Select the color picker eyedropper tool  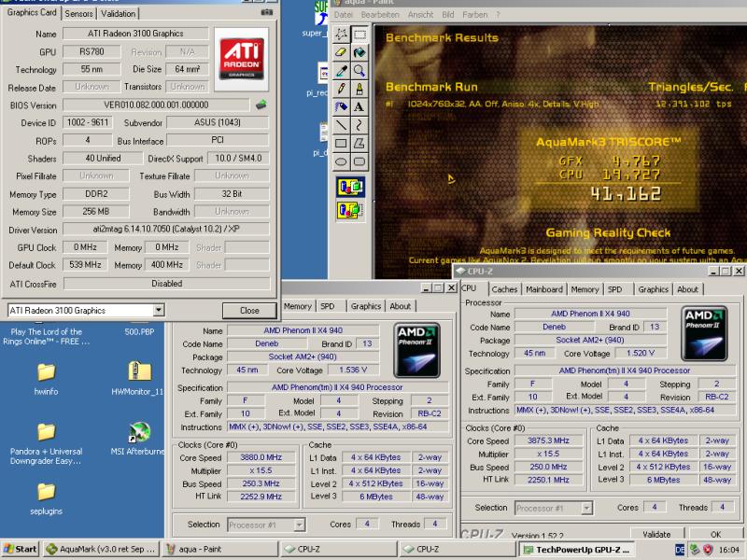coord(341,71)
